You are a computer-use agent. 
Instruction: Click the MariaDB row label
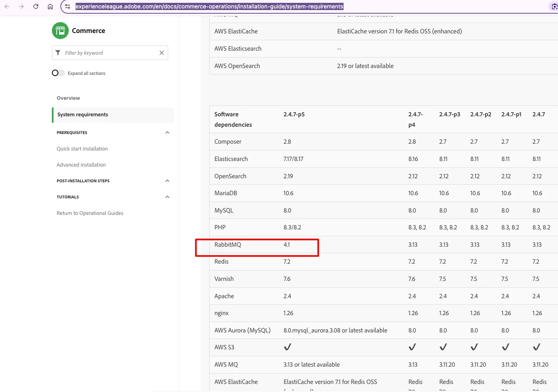(x=226, y=193)
